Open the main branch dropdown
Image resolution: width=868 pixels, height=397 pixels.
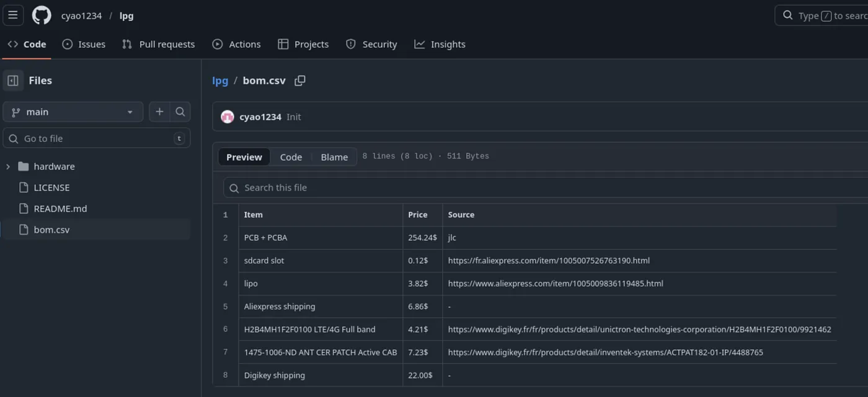point(73,112)
